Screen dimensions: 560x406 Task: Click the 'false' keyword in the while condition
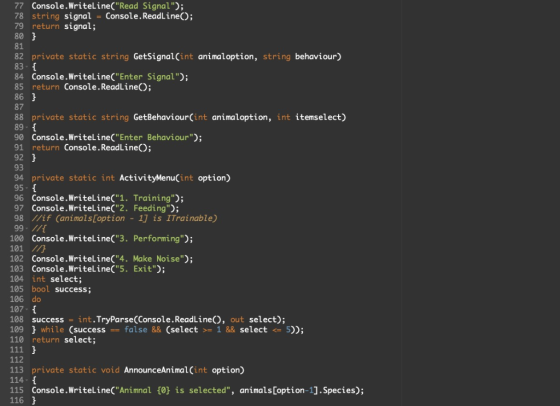coord(136,330)
